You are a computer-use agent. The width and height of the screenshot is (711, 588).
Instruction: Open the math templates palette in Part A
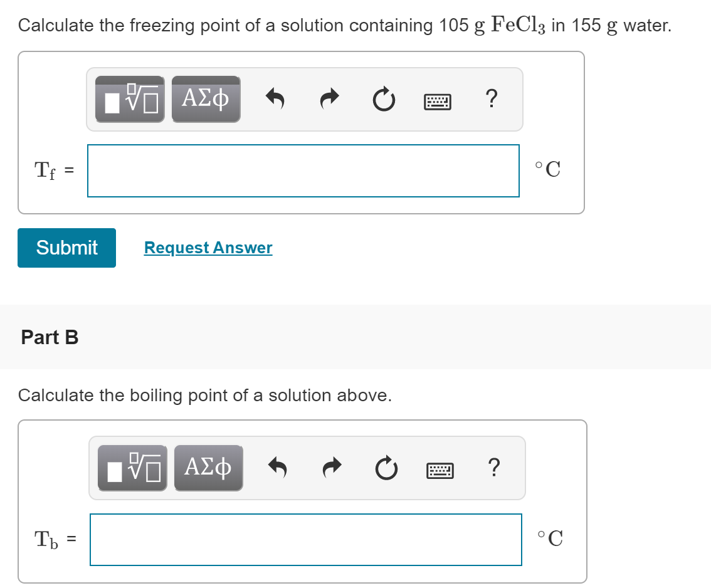129,98
